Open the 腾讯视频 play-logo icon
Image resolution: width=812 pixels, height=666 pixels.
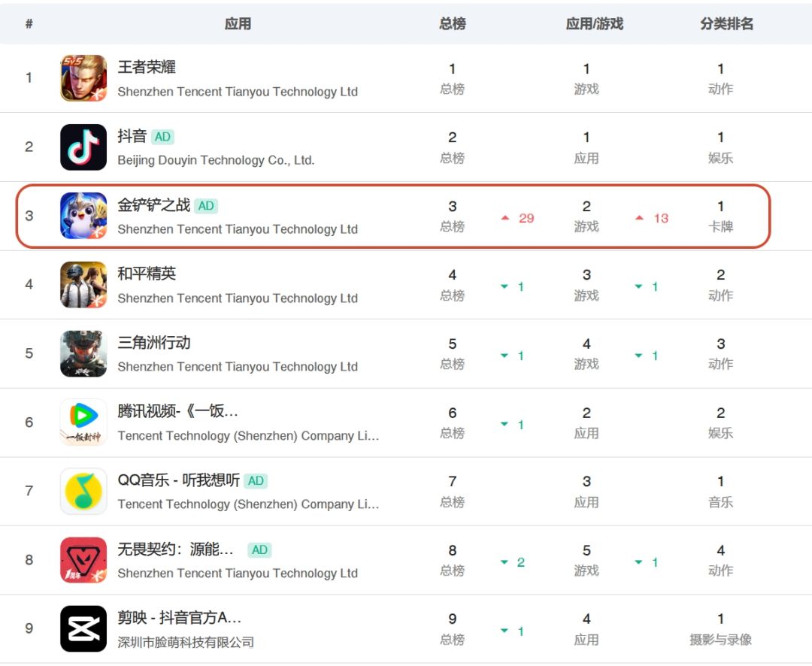[x=83, y=422]
